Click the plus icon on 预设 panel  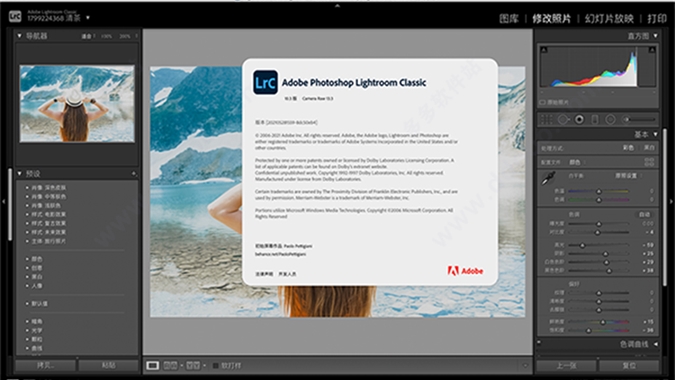pos(134,173)
